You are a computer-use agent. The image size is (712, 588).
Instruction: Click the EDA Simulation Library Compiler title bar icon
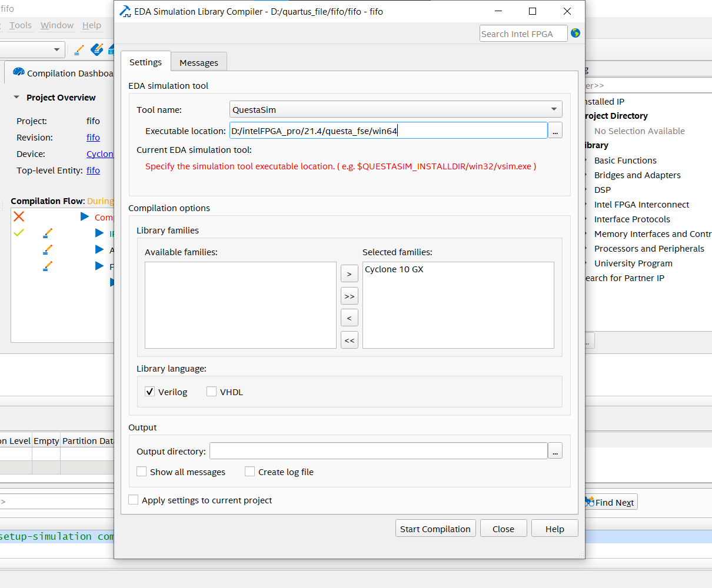tap(124, 11)
